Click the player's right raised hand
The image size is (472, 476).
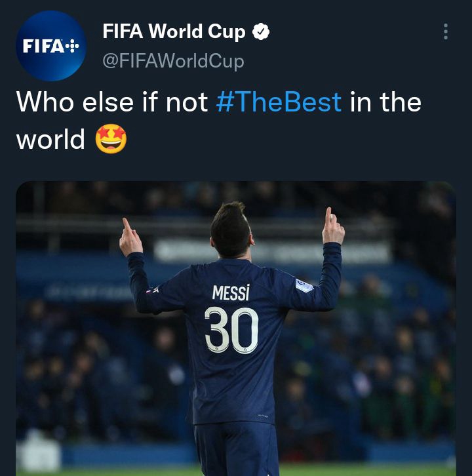tap(333, 226)
